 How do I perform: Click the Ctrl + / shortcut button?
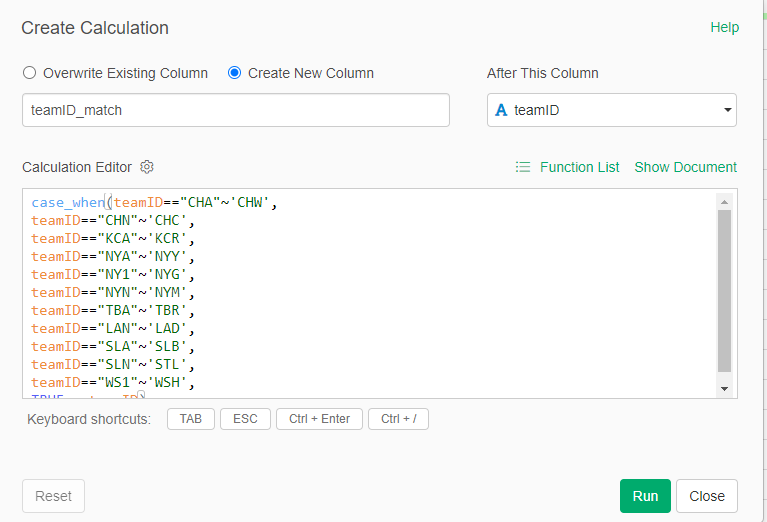[x=398, y=419]
